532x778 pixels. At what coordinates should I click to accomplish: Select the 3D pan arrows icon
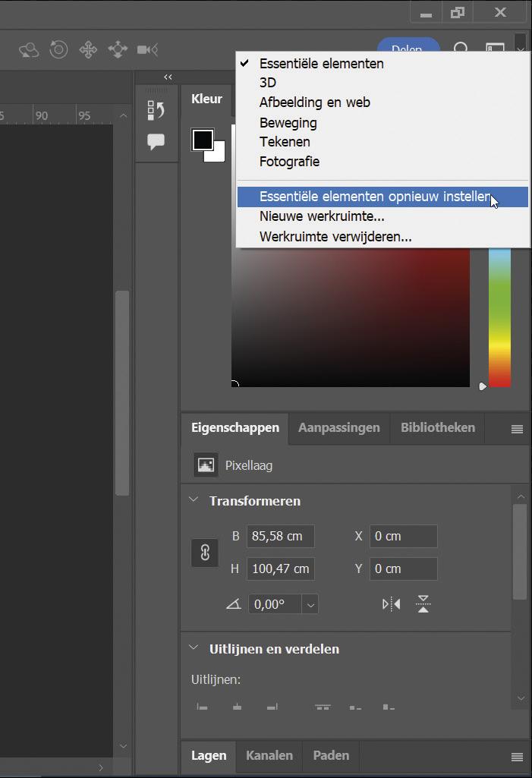pos(88,49)
